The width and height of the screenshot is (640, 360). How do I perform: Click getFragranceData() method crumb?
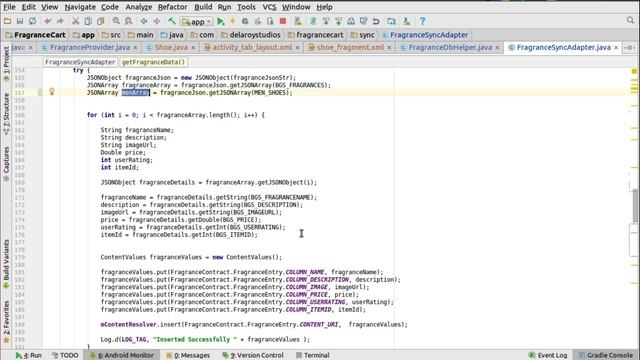(x=153, y=62)
